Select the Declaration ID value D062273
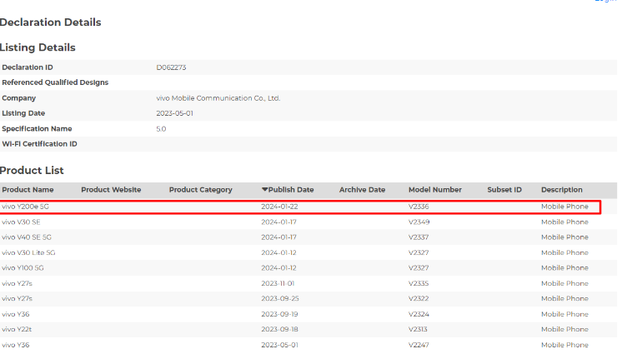Image resolution: width=622 pixels, height=364 pixels. pos(170,67)
